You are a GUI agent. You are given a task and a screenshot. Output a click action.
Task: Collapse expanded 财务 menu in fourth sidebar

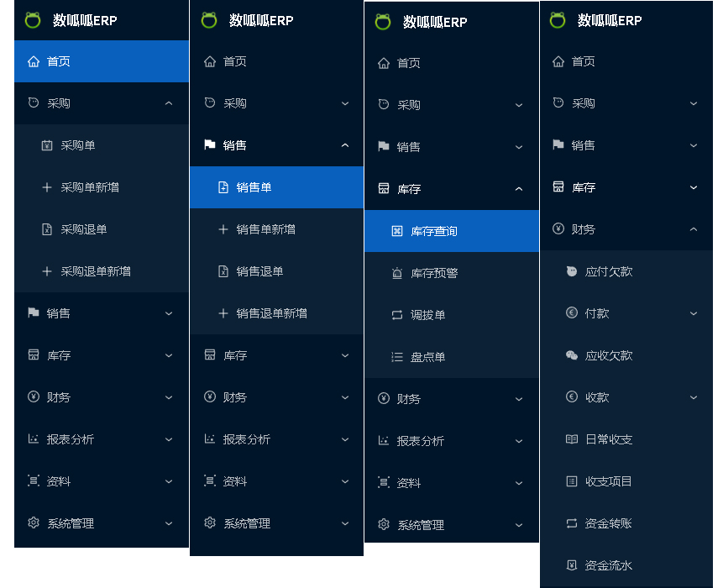point(694,229)
